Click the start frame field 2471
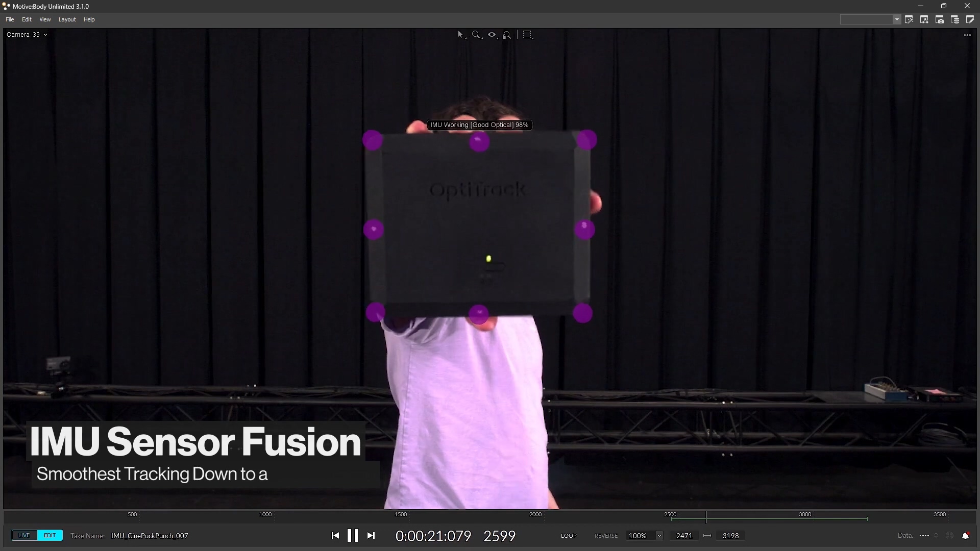980x551 pixels. click(x=684, y=536)
